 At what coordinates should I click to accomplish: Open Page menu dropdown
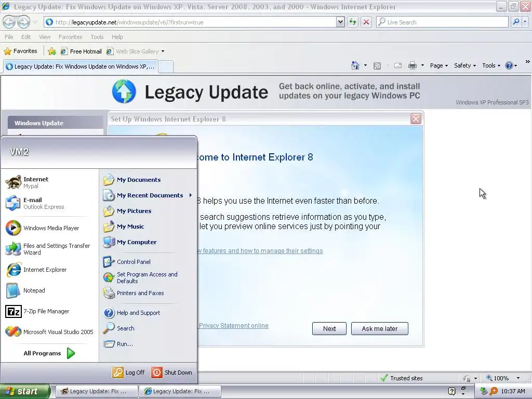click(x=439, y=65)
